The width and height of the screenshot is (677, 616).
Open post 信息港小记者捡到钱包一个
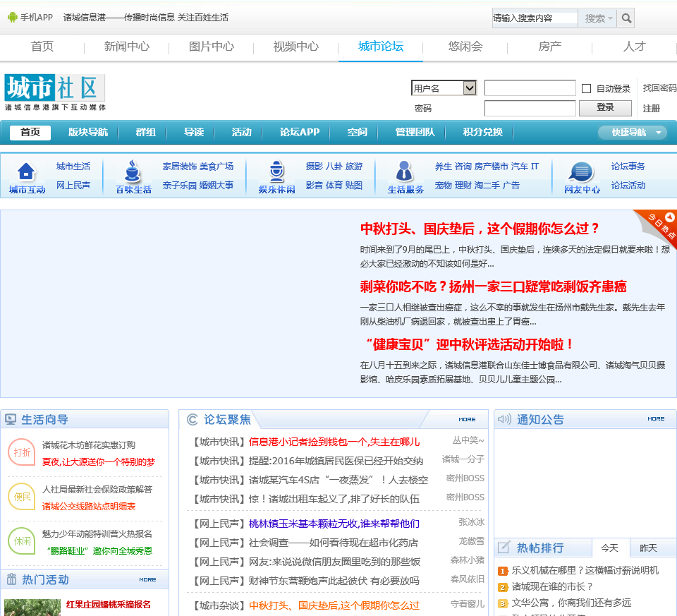334,442
